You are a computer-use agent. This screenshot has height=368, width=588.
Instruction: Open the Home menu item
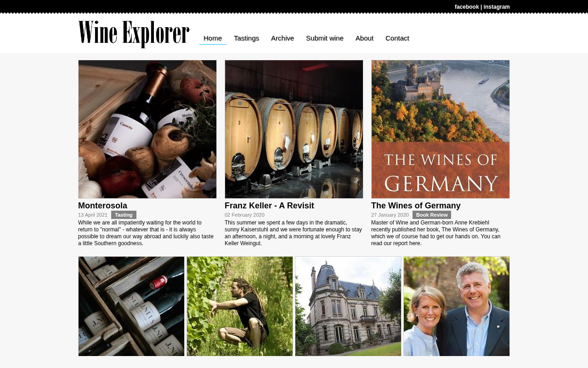pos(213,38)
